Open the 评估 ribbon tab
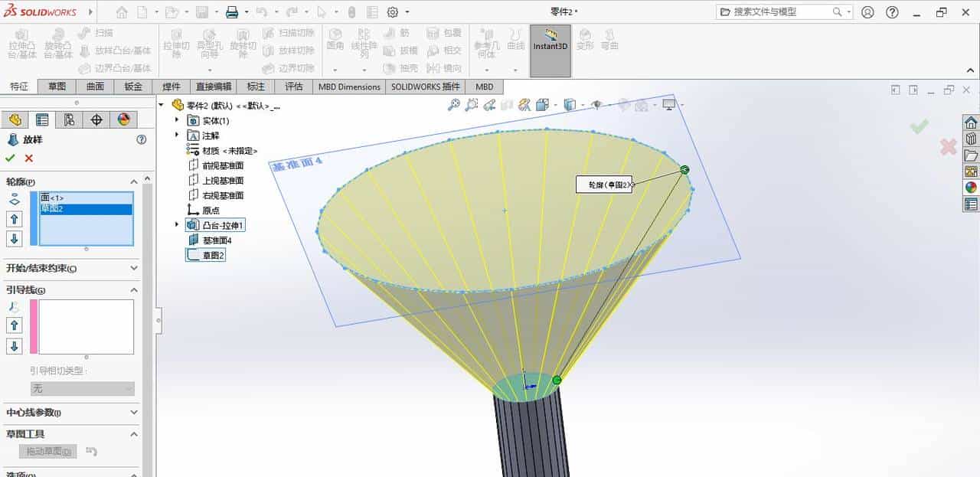 click(x=294, y=87)
